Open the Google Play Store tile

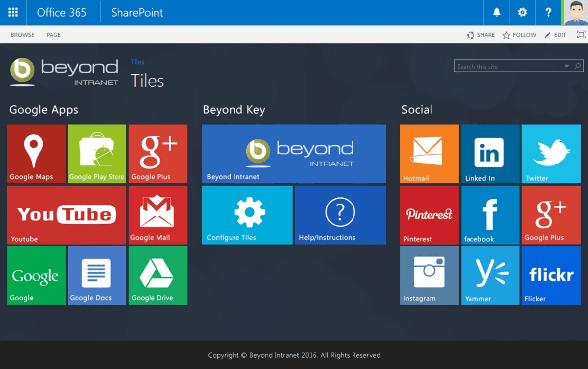pyautogui.click(x=97, y=154)
